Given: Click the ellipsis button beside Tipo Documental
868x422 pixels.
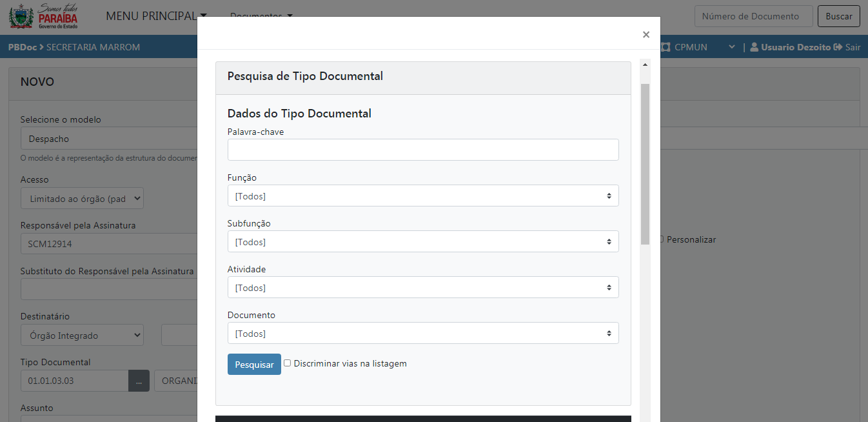Looking at the screenshot, I should pyautogui.click(x=139, y=381).
